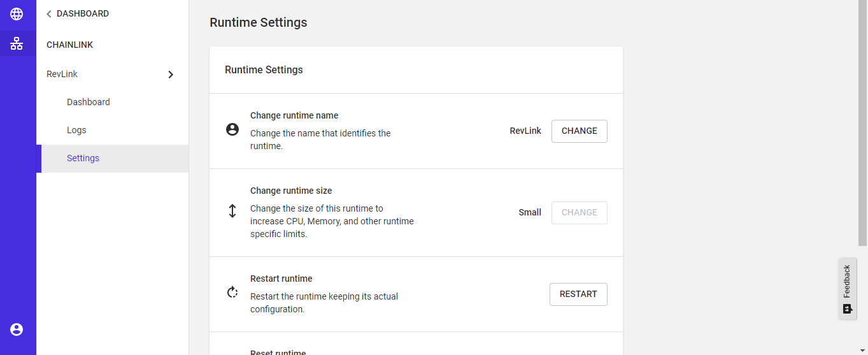
Task: Open the user account icon at bottom left
Action: [x=17, y=330]
